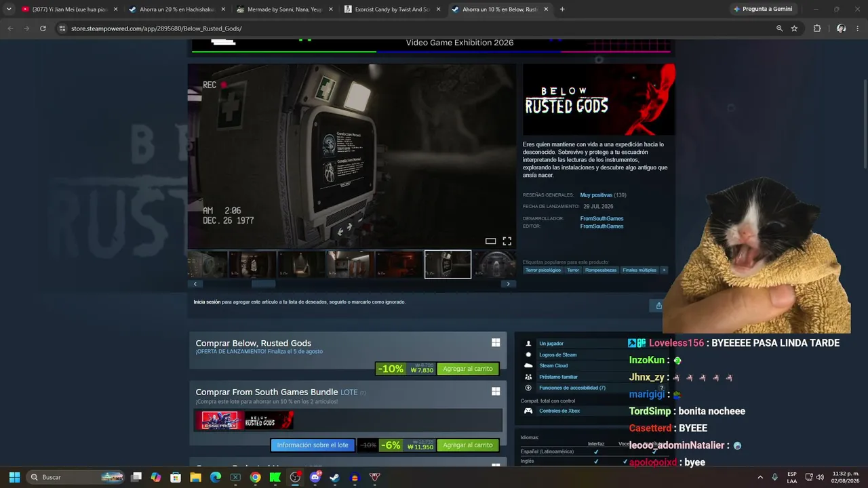View site information icon beside the URL
Screen dimensions: 868x488
(62, 28)
